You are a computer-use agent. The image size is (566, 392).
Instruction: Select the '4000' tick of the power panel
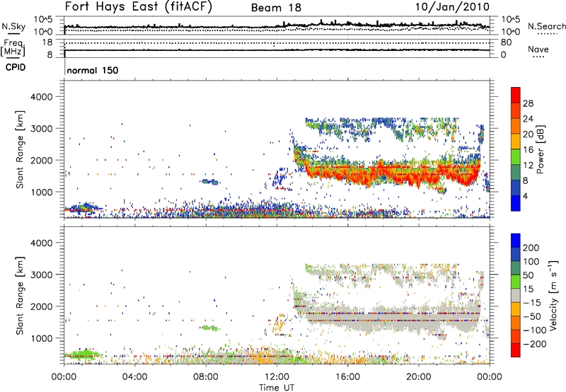[42, 97]
